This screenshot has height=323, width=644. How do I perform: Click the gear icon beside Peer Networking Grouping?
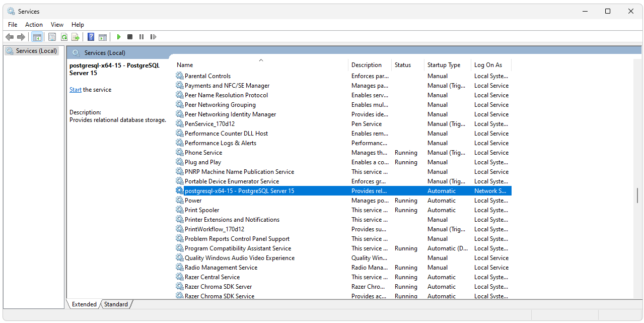[x=180, y=105]
